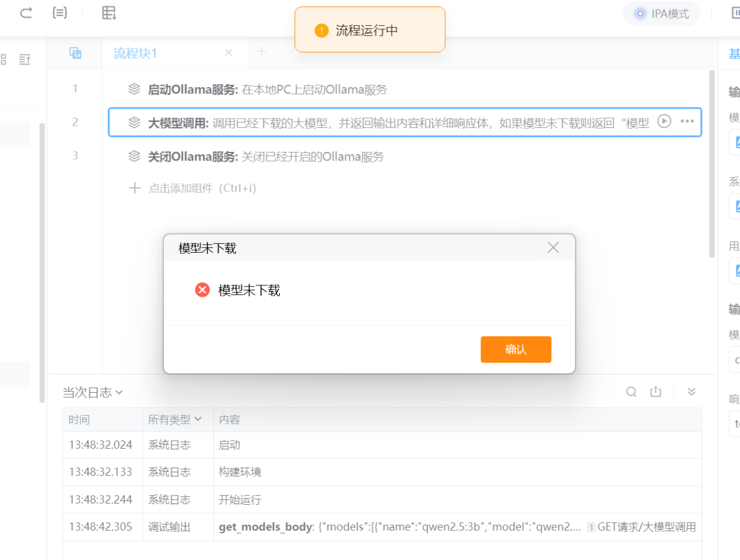Viewport: 740px width, 560px height.
Task: Select the 关闭Ollama服务 step
Action: [265, 157]
